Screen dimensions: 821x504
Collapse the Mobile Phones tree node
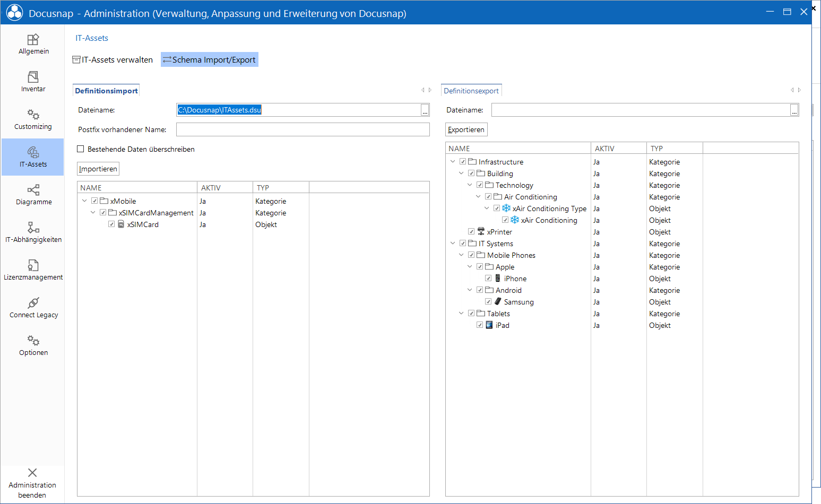461,255
